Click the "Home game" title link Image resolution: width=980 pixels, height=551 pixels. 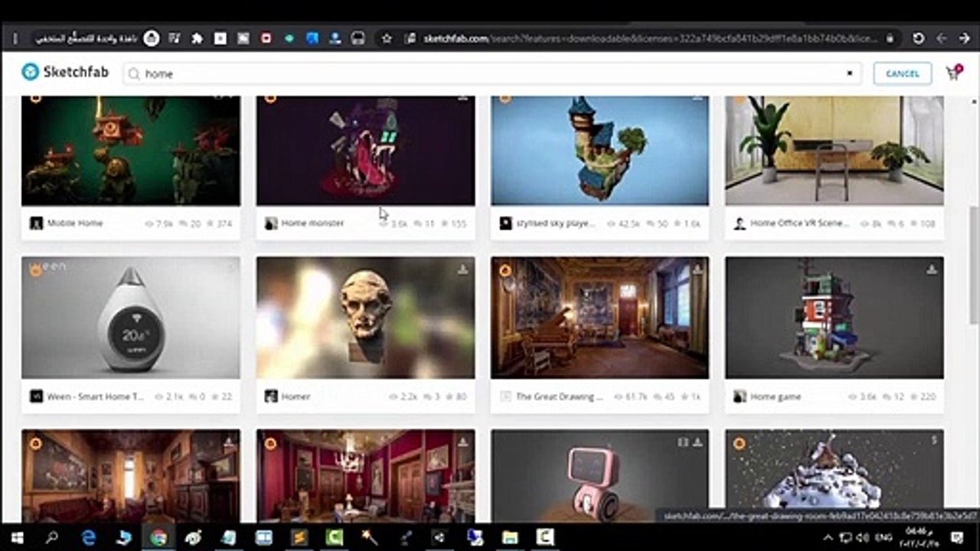776,396
